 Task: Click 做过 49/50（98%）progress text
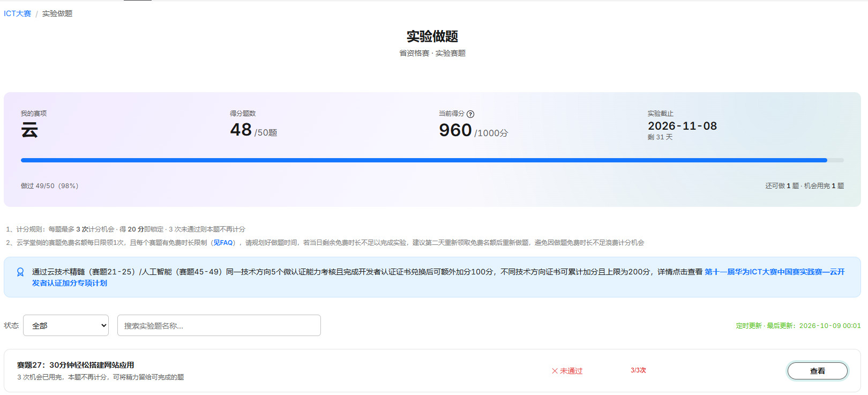(x=50, y=186)
